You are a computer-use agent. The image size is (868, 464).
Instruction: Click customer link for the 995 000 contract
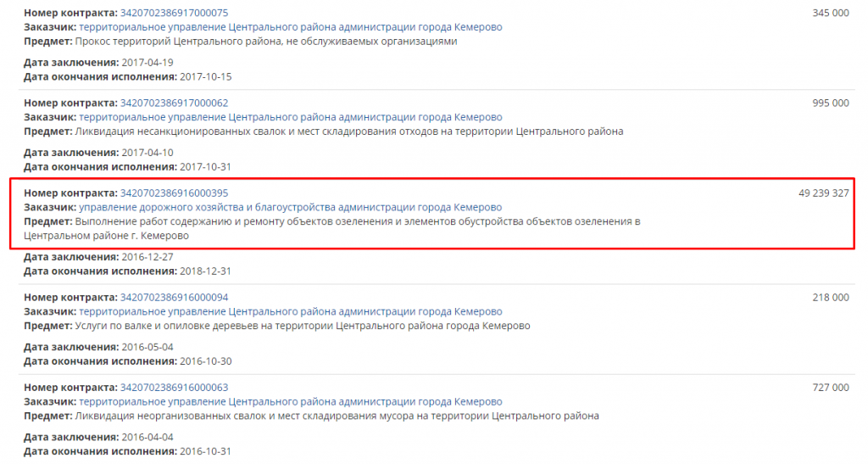tap(290, 117)
